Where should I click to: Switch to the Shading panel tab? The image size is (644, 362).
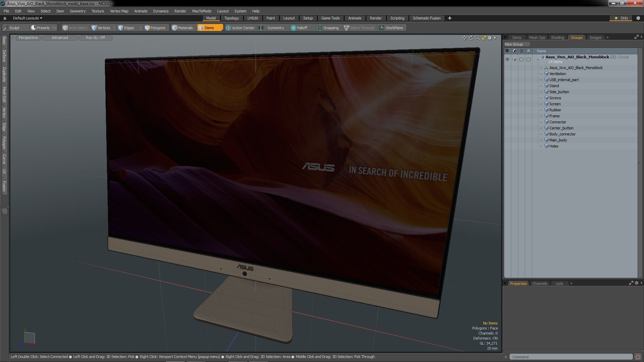tap(557, 38)
